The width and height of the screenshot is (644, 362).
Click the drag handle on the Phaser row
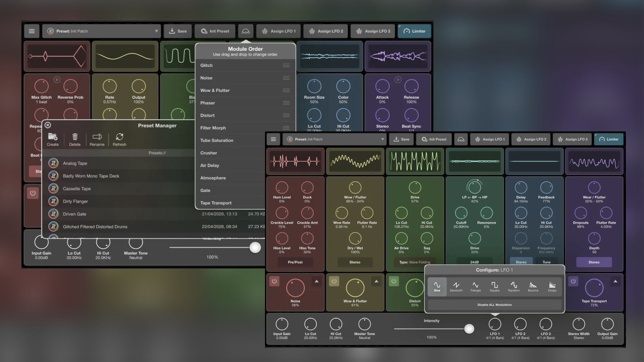pos(286,103)
